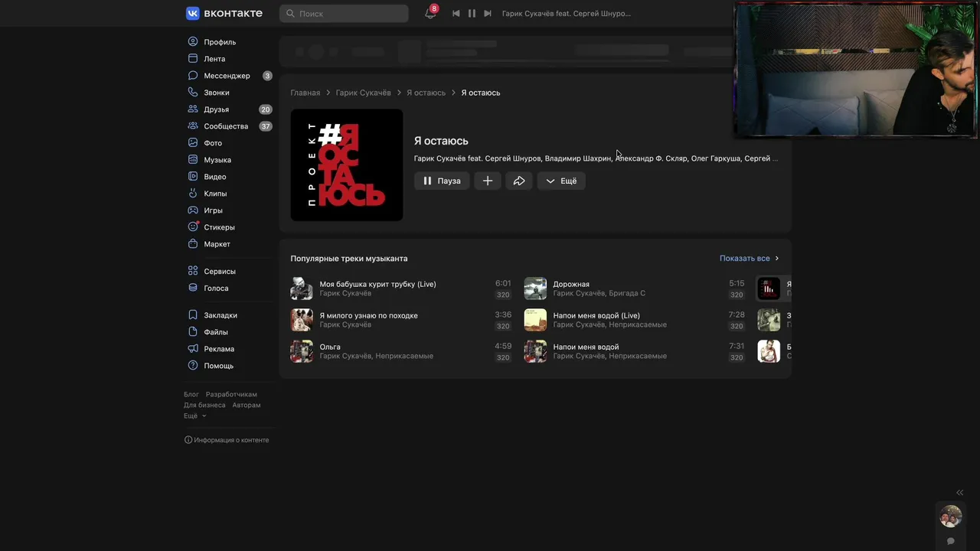980x551 pixels.
Task: Open the Авторам footer link
Action: [247, 405]
